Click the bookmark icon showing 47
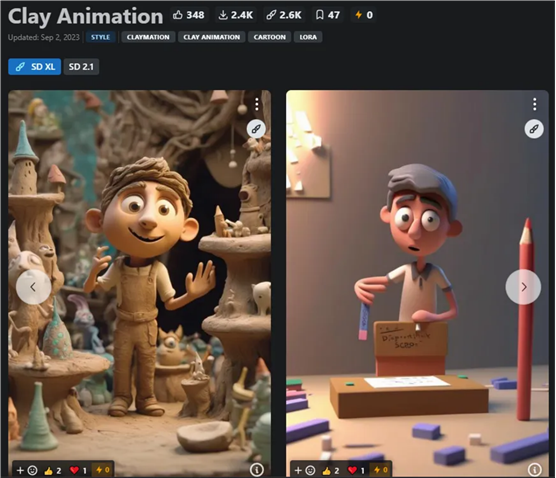 tap(328, 15)
